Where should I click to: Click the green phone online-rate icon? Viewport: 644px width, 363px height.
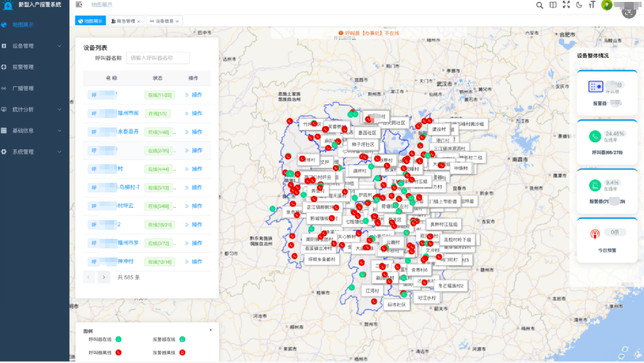[594, 136]
